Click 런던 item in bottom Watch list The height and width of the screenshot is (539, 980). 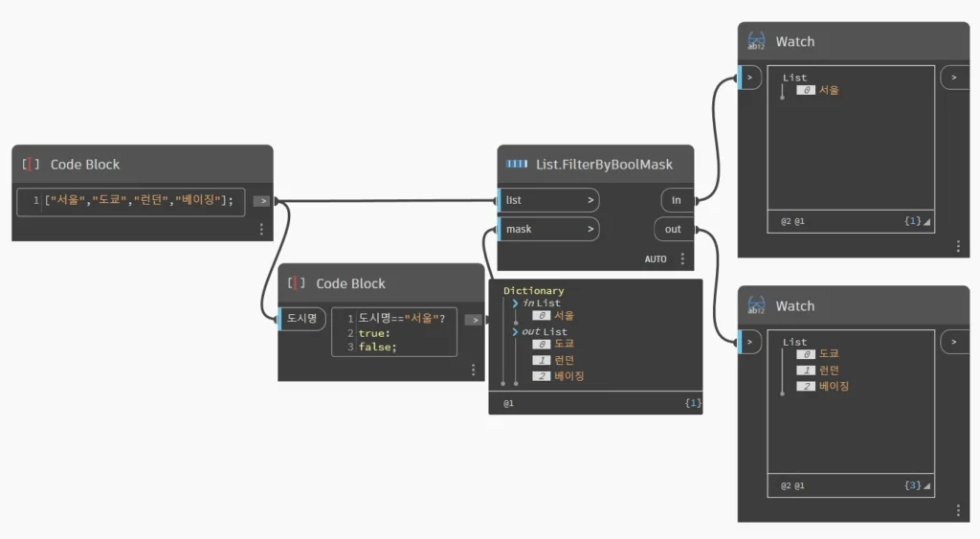click(x=829, y=371)
